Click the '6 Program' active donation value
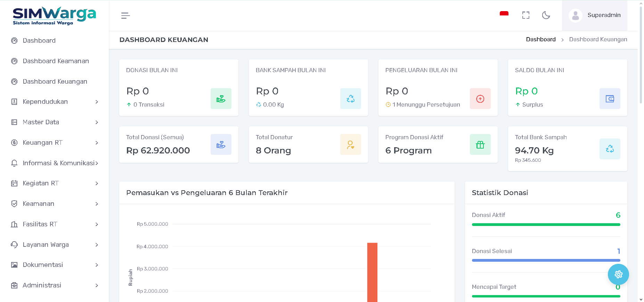 pos(408,150)
